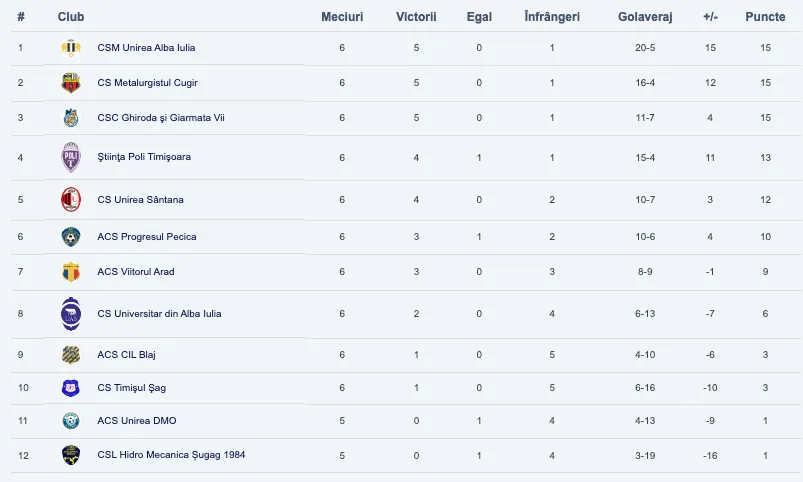Select the ACS Viitorul Arad shield logo
Image resolution: width=803 pixels, height=482 pixels.
point(71,272)
